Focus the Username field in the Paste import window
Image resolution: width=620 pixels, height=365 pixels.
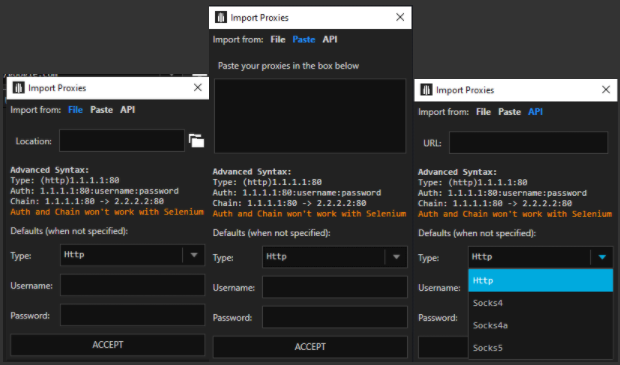tap(335, 287)
